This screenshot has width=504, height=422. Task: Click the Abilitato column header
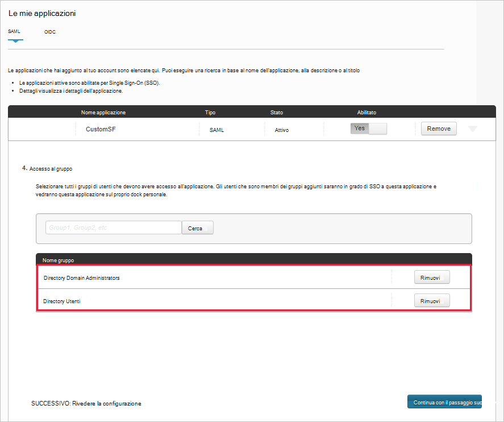pyautogui.click(x=366, y=112)
